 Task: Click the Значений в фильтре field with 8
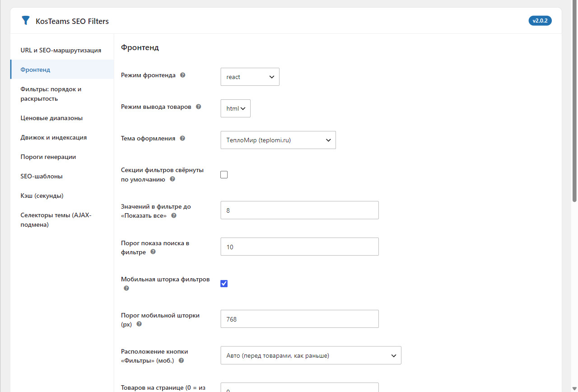300,210
